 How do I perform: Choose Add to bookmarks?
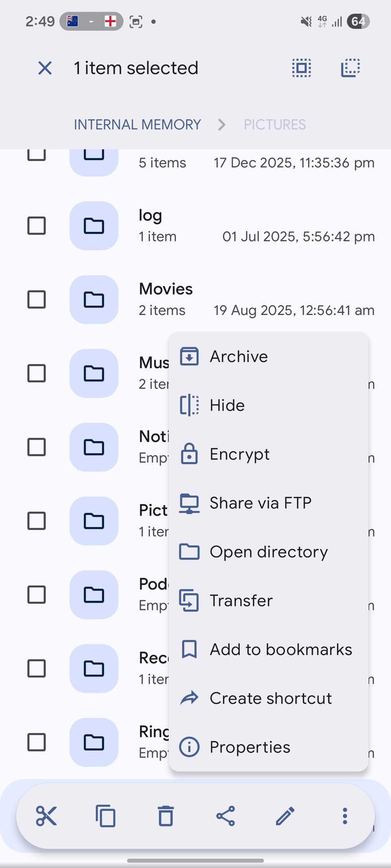pos(281,649)
